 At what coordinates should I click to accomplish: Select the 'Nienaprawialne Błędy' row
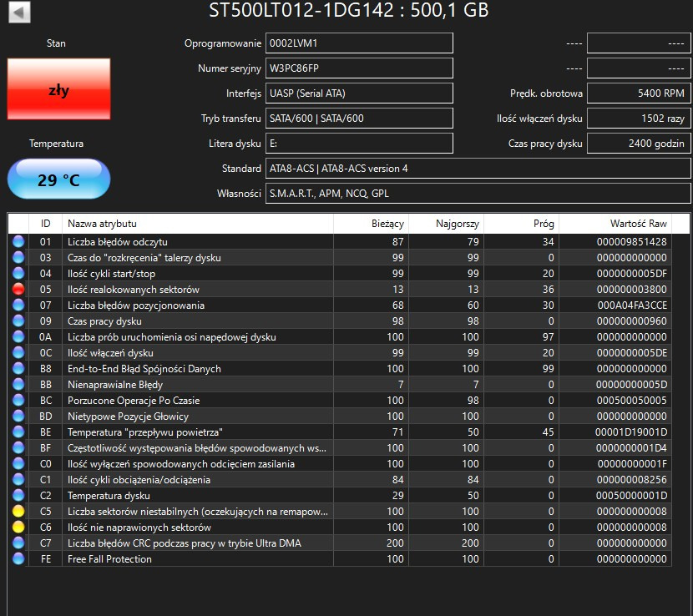[340, 385]
